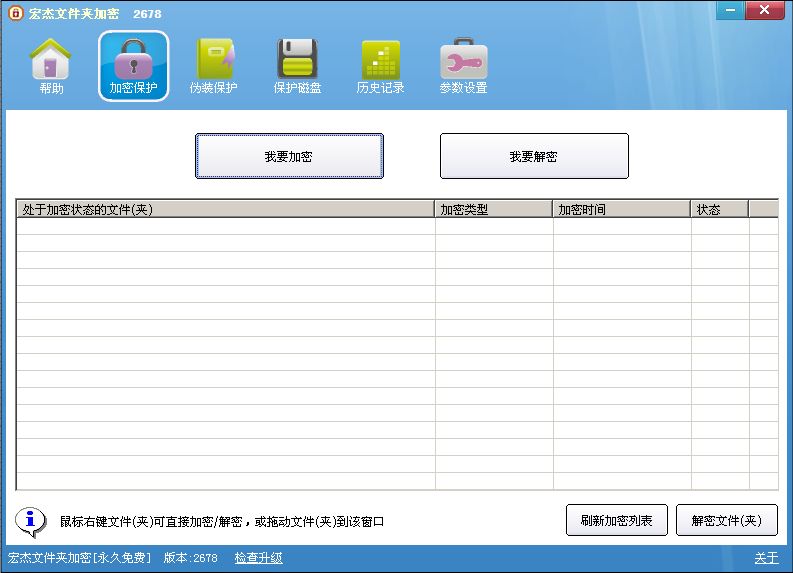Click the app lock icon in title bar

pyautogui.click(x=14, y=14)
